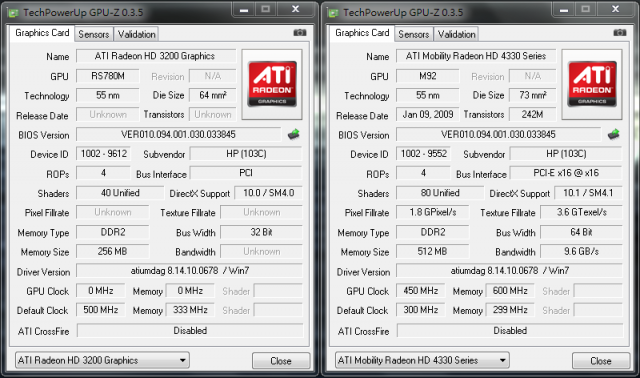This screenshot has width=640, height=378.
Task: Click the Transistors value 242M
Action: click(x=533, y=115)
